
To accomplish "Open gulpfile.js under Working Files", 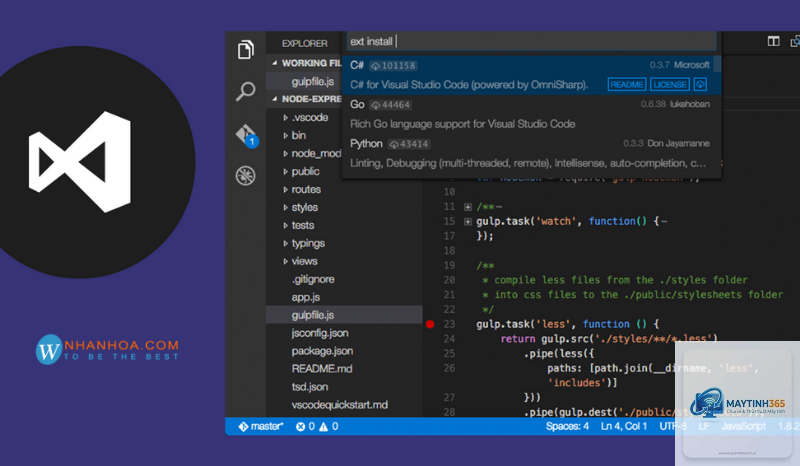I will 313,81.
